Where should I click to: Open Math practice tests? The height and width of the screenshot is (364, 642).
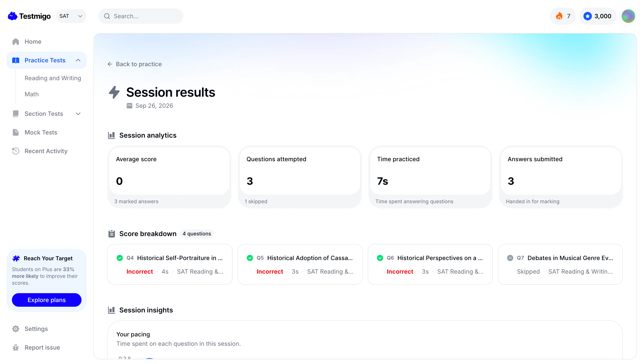click(31, 94)
